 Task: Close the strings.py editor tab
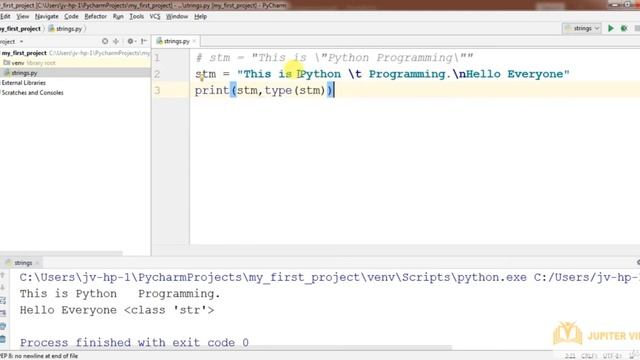(x=194, y=41)
